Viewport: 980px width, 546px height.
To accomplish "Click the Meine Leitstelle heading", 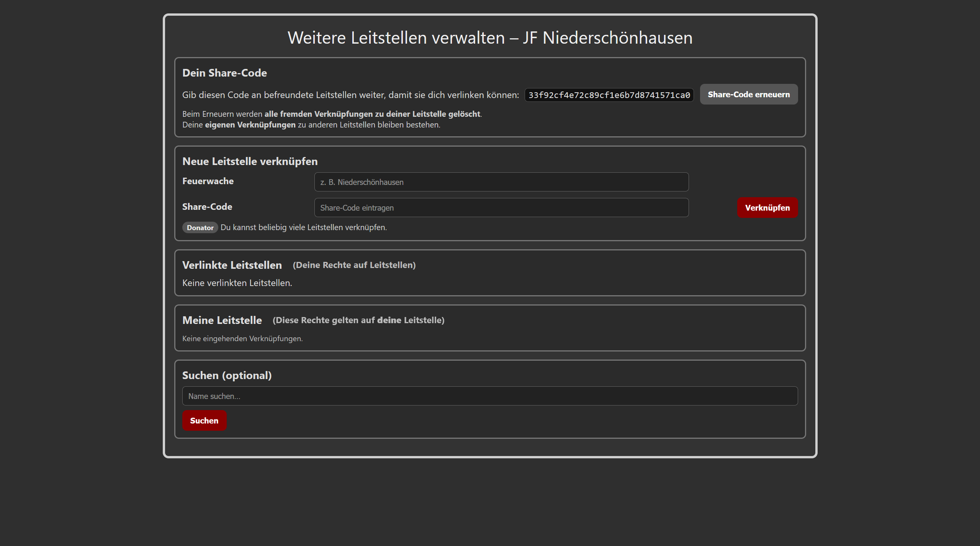I will pos(222,320).
